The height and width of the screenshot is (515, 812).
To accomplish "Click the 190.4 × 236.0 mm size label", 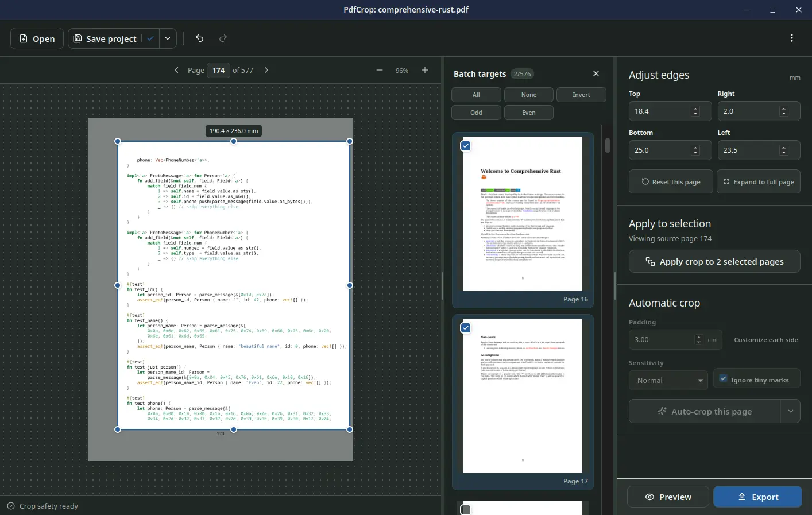I will (x=234, y=131).
